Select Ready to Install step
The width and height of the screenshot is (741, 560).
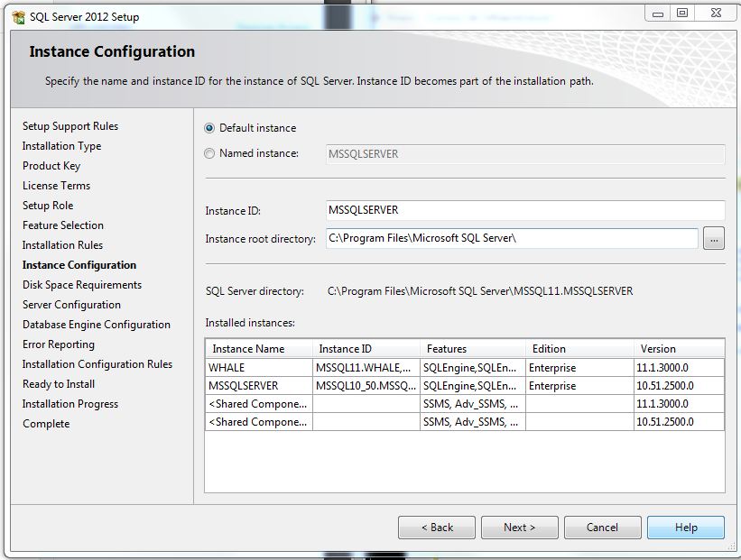59,384
